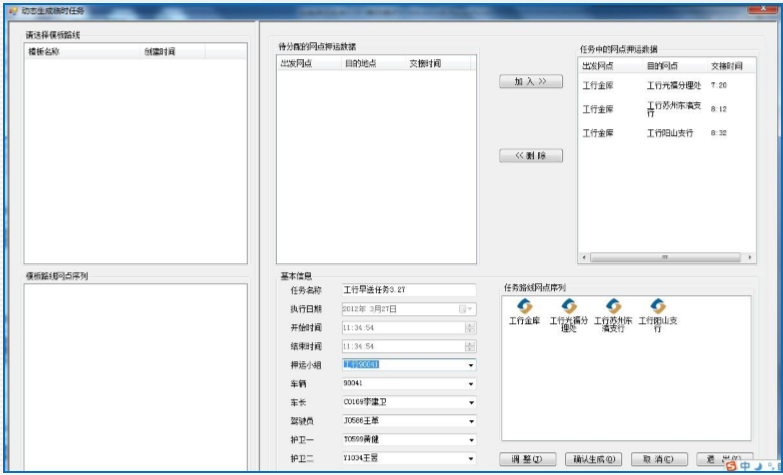
Task: Click 出发网点 header in pending list
Action: 309,63
